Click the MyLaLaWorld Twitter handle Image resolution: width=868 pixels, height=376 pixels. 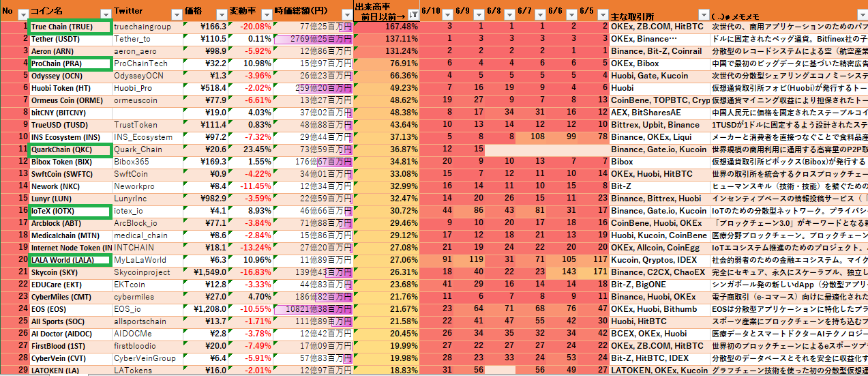click(140, 260)
